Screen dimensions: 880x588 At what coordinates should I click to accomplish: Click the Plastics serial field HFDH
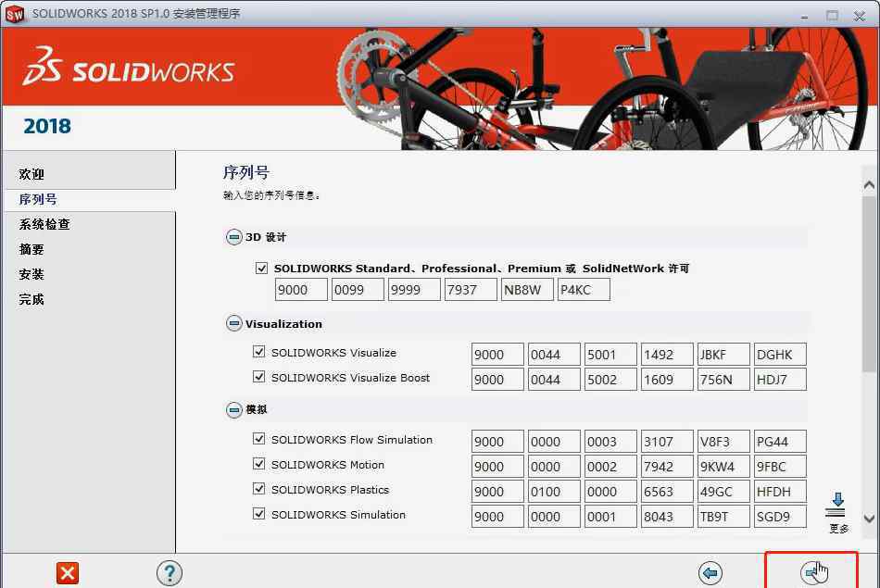click(780, 492)
